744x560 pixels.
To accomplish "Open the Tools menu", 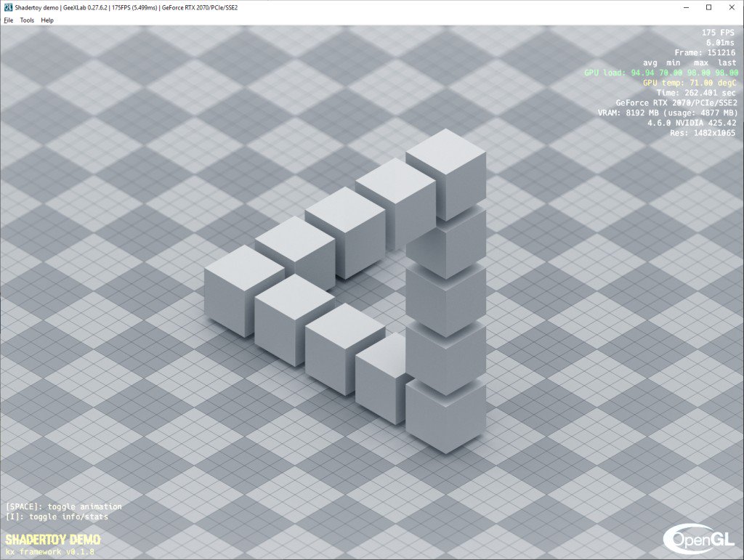I will pyautogui.click(x=27, y=20).
